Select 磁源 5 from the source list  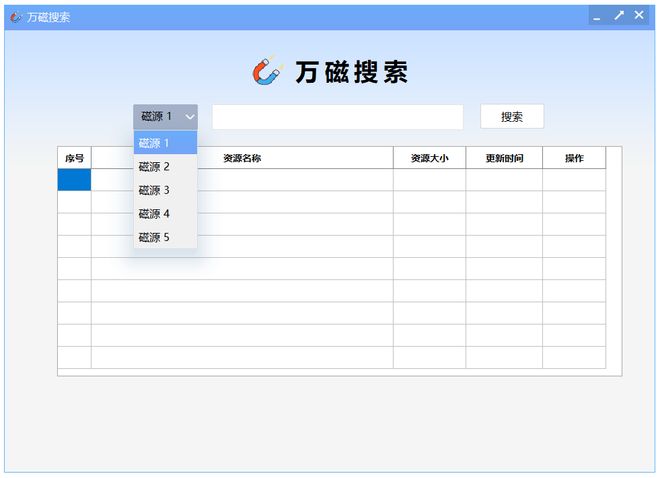165,237
